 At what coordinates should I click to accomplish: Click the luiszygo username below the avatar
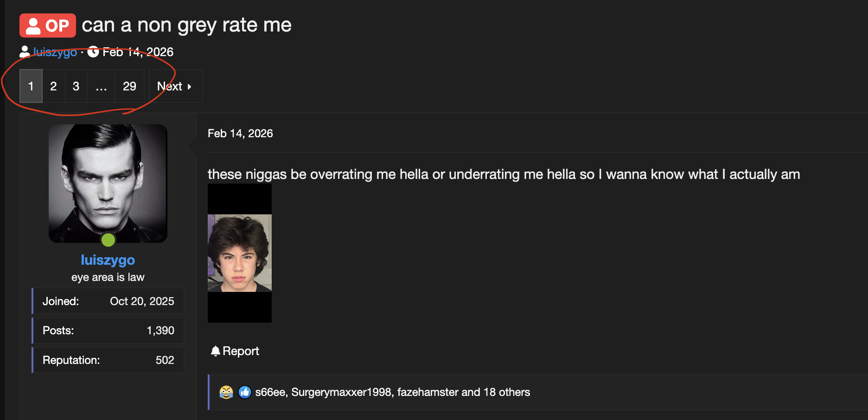pos(108,260)
